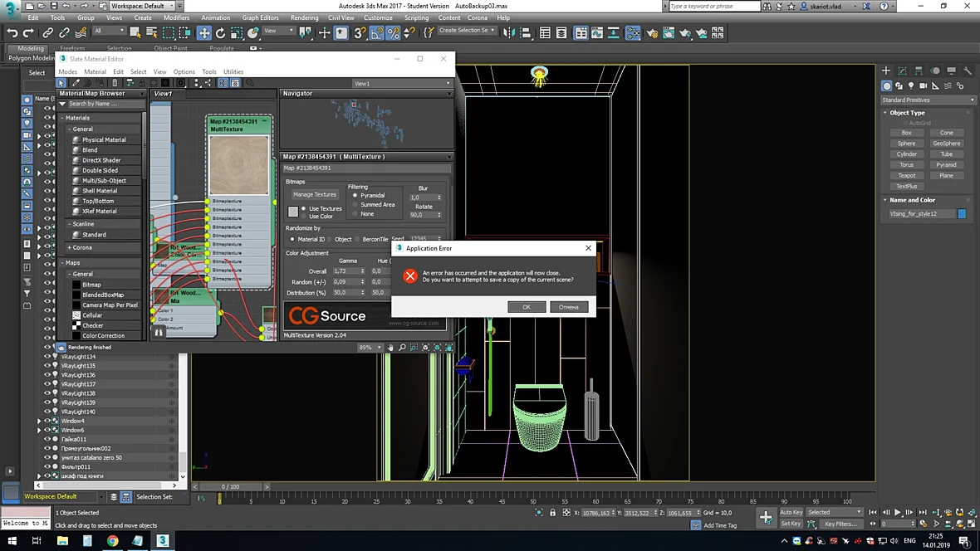Select the None filtering radio button

(355, 213)
